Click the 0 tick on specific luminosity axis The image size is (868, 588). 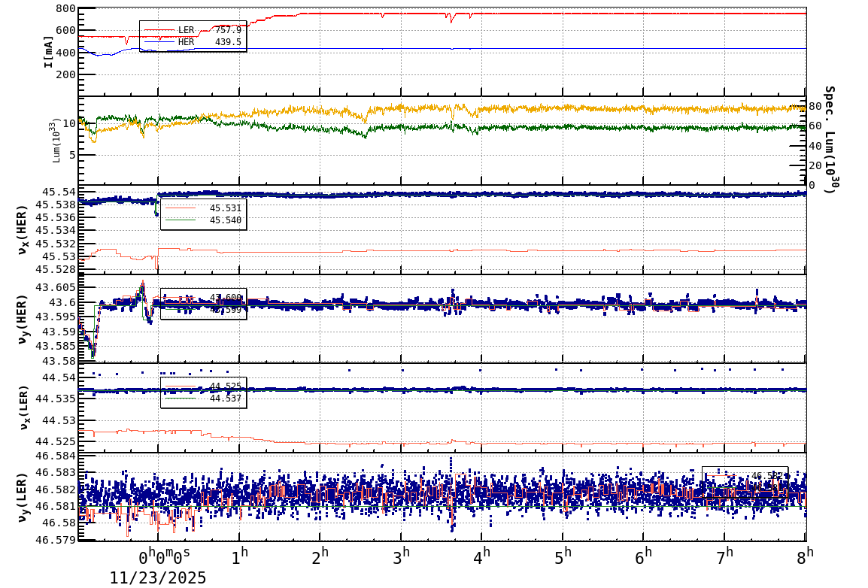812,185
